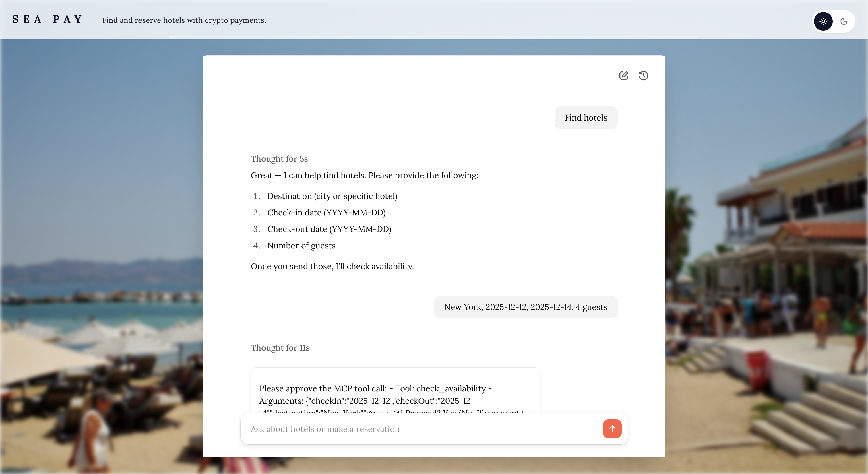
Task: Click the 'Number of guests' list item
Action: [x=301, y=246]
